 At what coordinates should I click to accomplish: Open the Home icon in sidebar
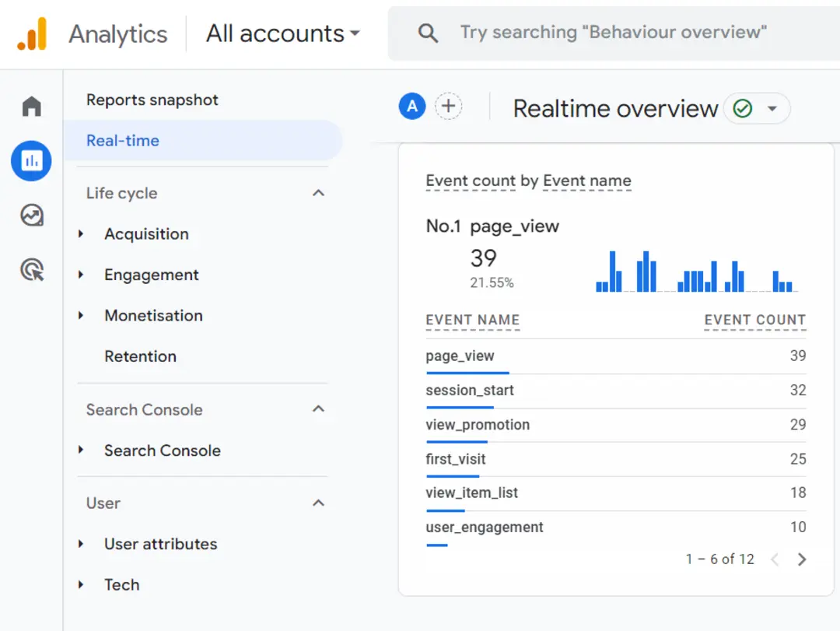point(32,106)
